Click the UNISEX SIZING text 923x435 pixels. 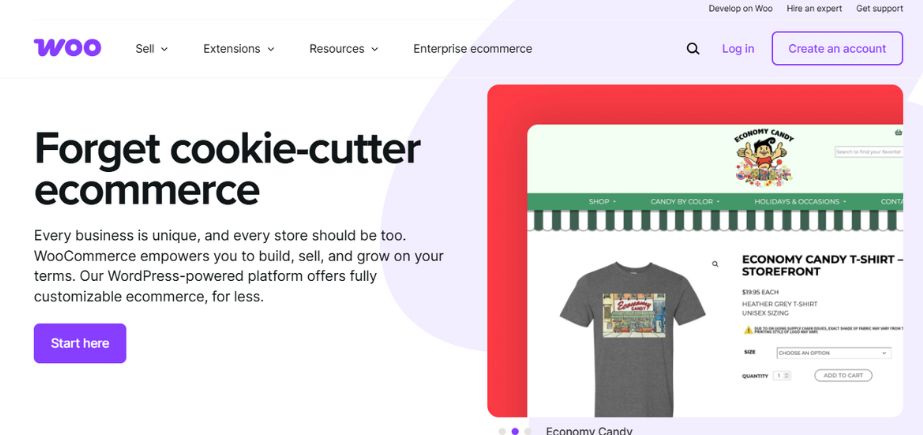point(767,314)
